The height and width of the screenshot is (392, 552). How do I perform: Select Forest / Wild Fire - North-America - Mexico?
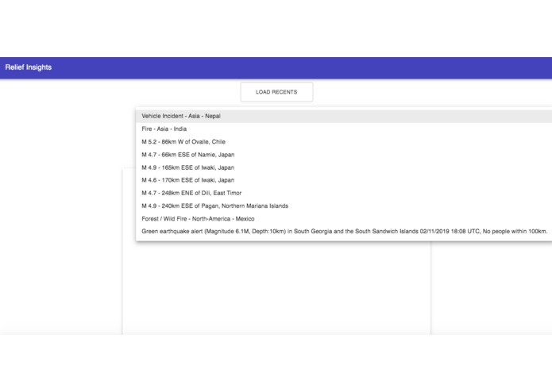(344, 219)
